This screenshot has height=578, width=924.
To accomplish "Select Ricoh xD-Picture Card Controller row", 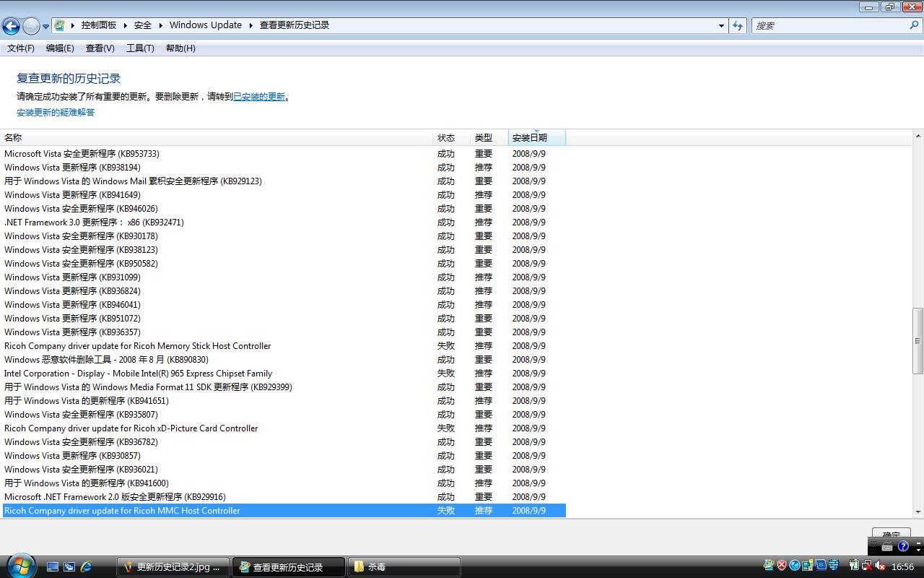I will click(x=284, y=428).
